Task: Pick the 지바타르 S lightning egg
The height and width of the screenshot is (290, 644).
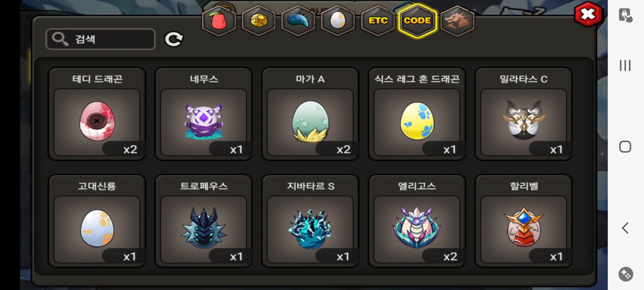Action: [x=310, y=221]
